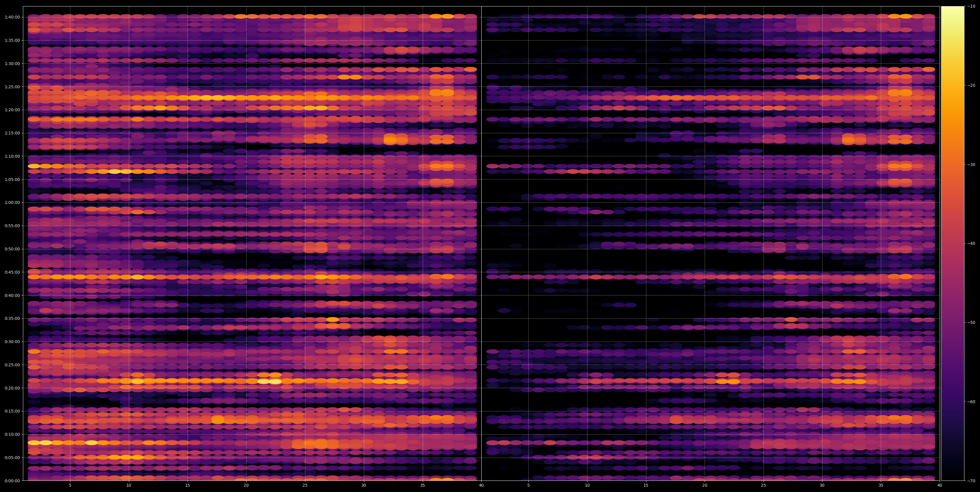This screenshot has height=492, width=980.
Task: Select the 0:50:00 time label
Action: pyautogui.click(x=12, y=249)
